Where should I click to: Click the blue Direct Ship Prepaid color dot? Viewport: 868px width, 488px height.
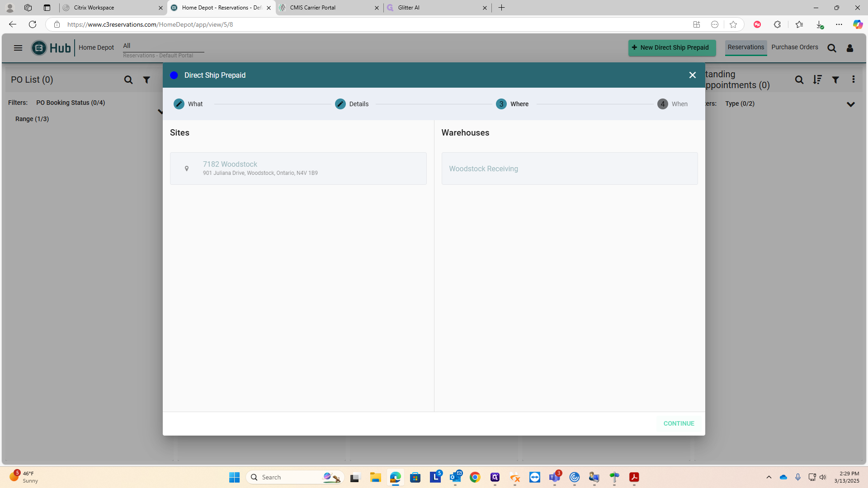(174, 75)
